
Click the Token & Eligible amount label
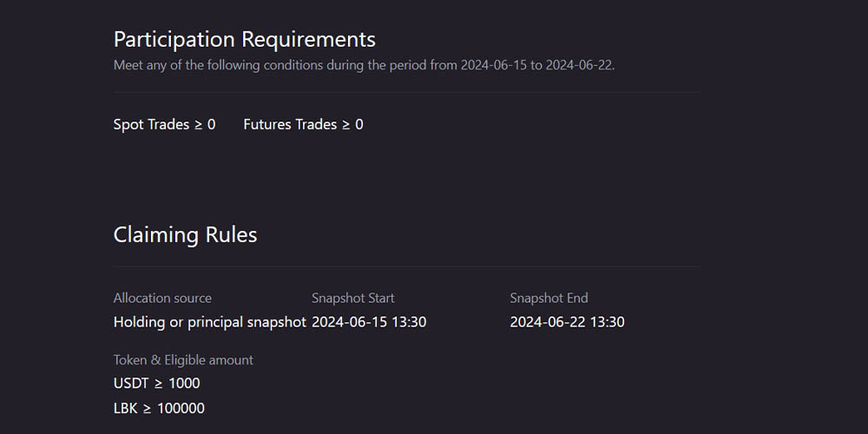click(x=183, y=359)
